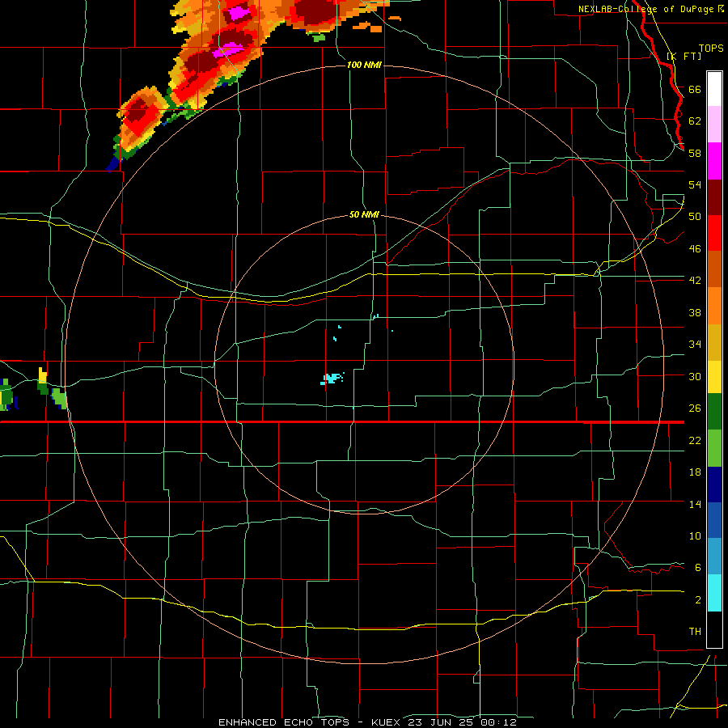Image resolution: width=728 pixels, height=728 pixels.
Task: Click the 'NEXLAB-College of DuPage' text
Action: click(x=645, y=9)
